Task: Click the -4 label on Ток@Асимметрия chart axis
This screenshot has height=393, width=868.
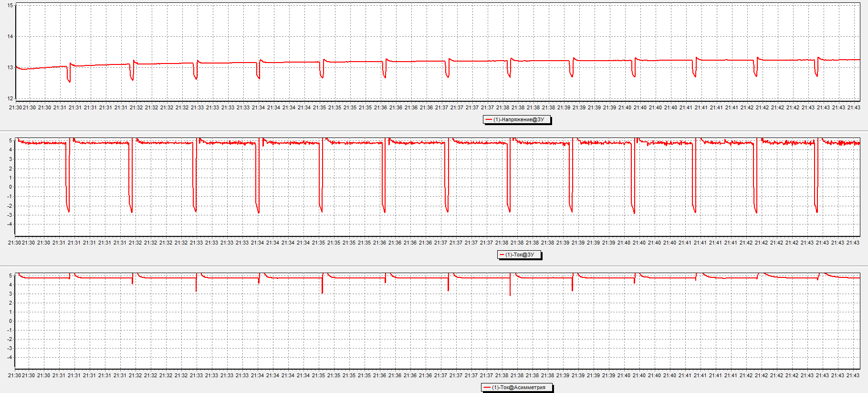Action: point(10,357)
